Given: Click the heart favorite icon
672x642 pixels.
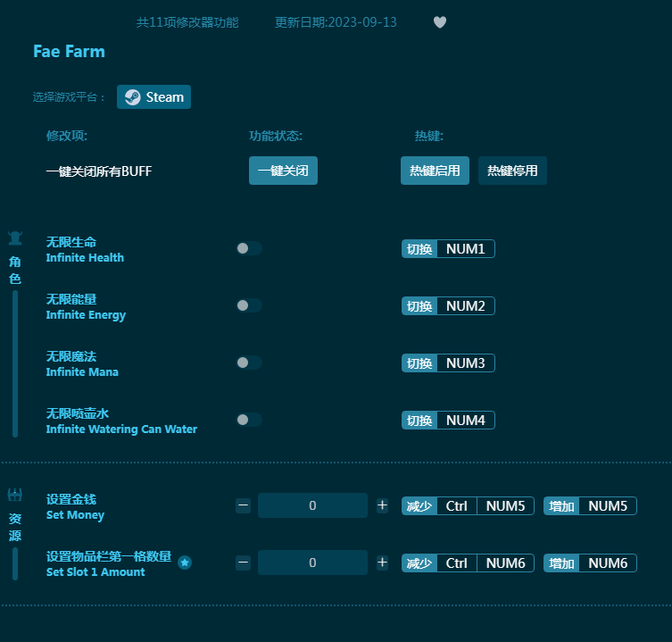Looking at the screenshot, I should [440, 21].
